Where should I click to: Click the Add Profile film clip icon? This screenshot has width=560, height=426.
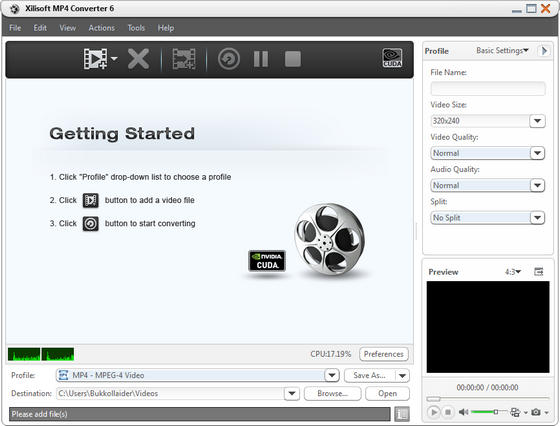point(184,59)
